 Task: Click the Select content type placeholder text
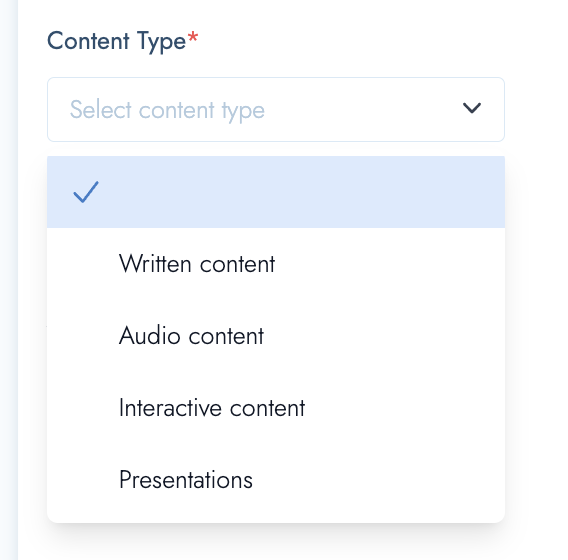click(x=167, y=110)
